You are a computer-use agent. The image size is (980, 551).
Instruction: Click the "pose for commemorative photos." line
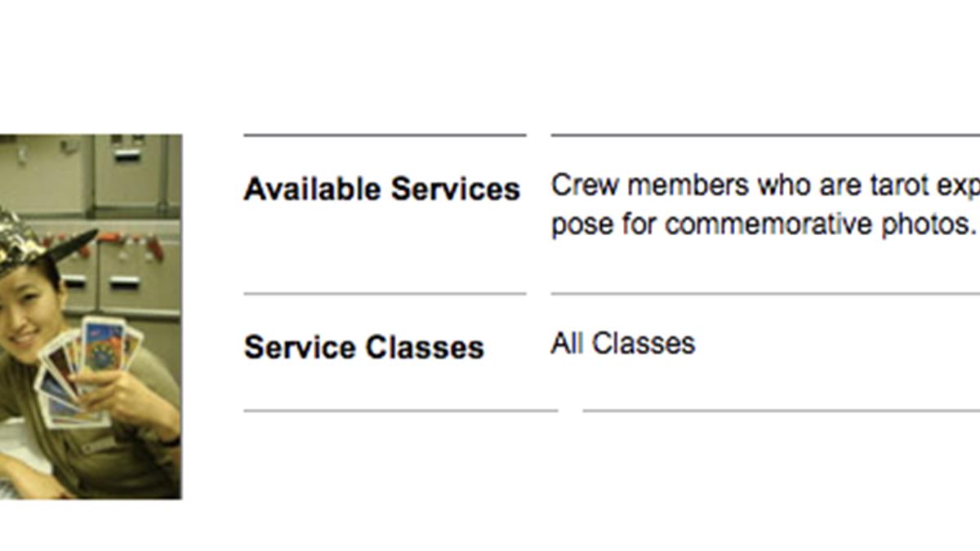[x=763, y=224]
